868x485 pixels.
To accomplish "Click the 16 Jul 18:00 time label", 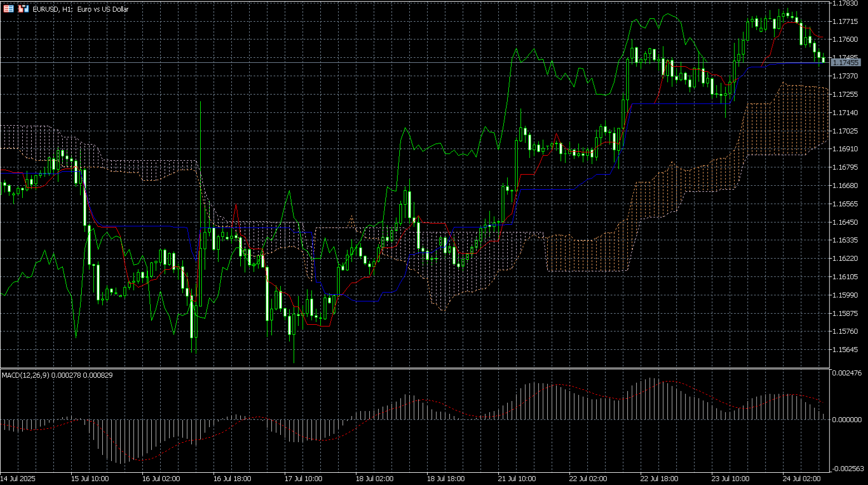I will [x=232, y=479].
